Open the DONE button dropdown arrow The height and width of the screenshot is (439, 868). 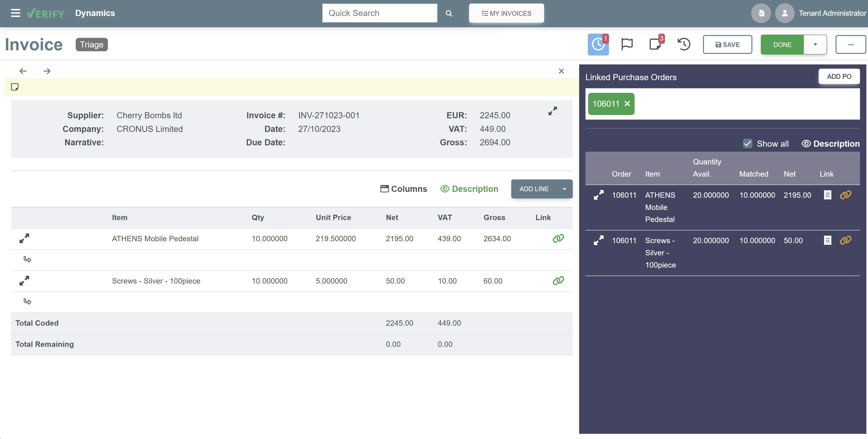pyautogui.click(x=815, y=44)
